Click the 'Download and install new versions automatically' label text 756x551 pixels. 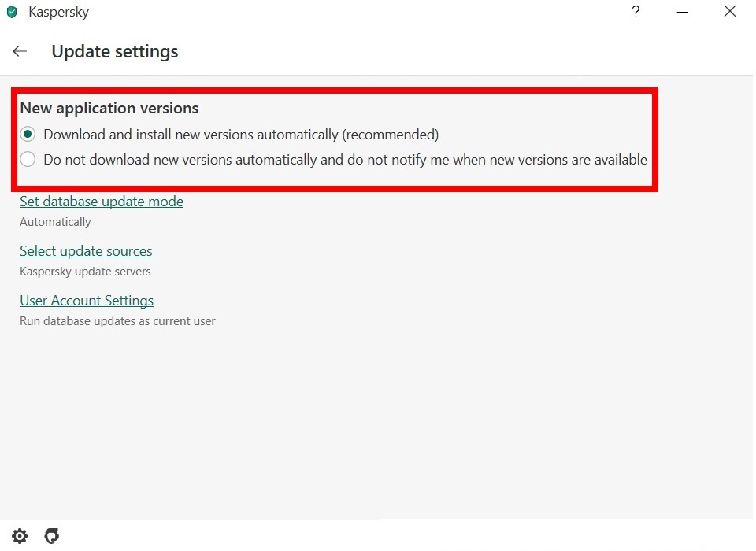pyautogui.click(x=241, y=135)
